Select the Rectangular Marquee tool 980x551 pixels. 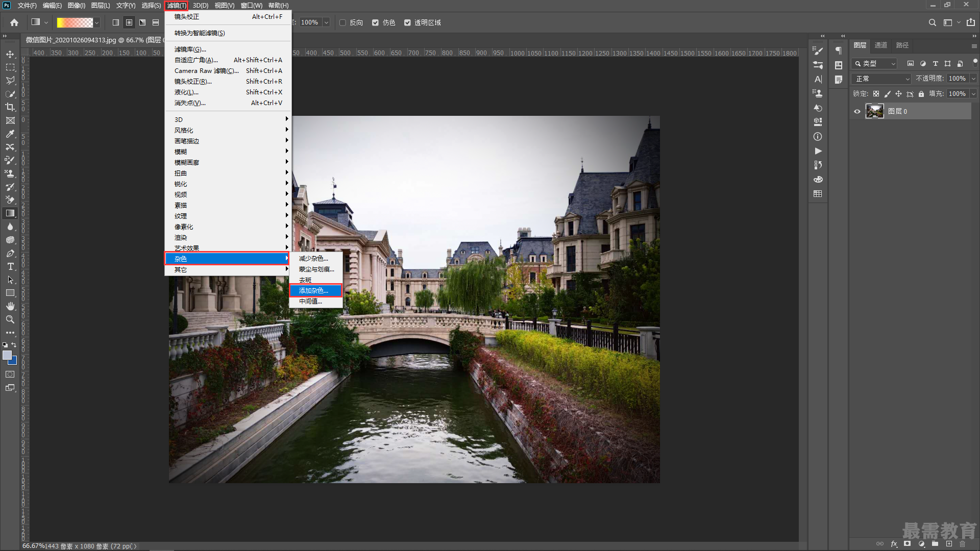10,67
